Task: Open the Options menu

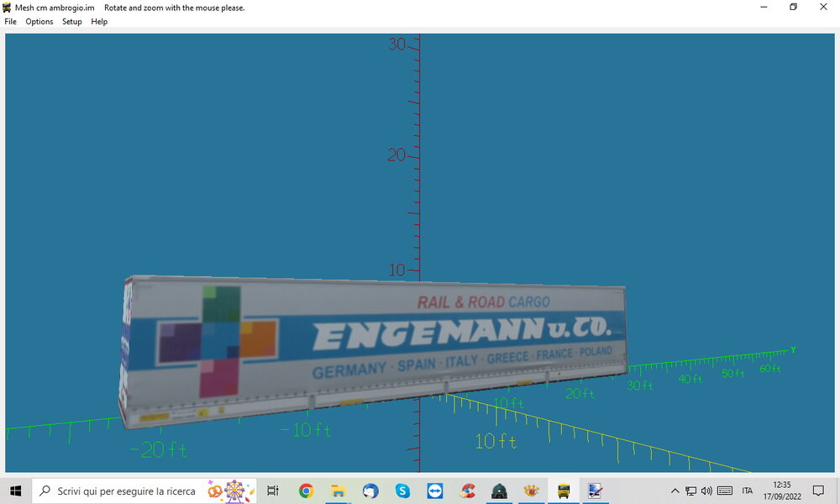Action: coord(39,22)
